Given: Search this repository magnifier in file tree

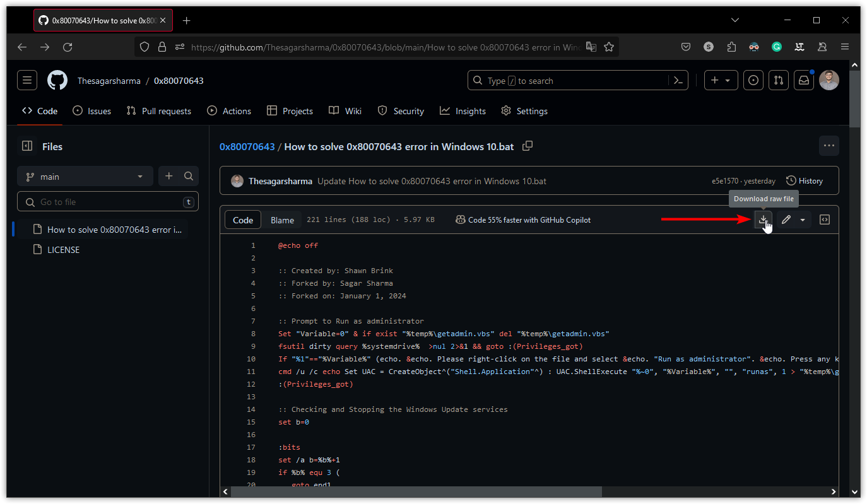Looking at the screenshot, I should click(x=189, y=176).
